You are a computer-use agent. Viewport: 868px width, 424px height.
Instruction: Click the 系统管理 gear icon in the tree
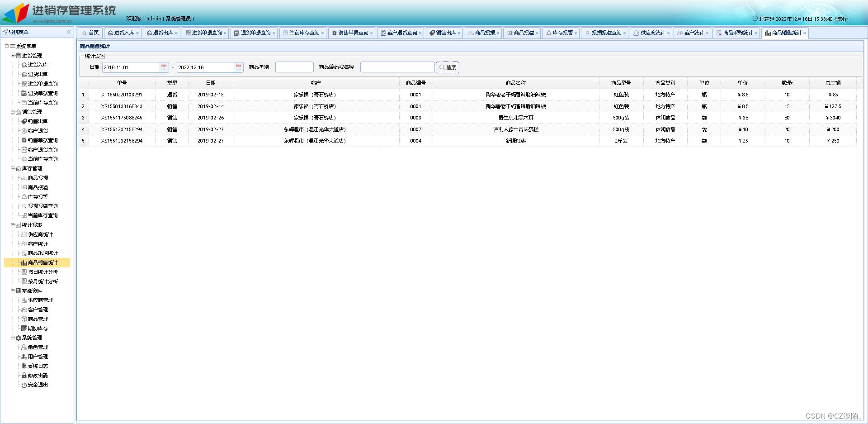click(18, 338)
